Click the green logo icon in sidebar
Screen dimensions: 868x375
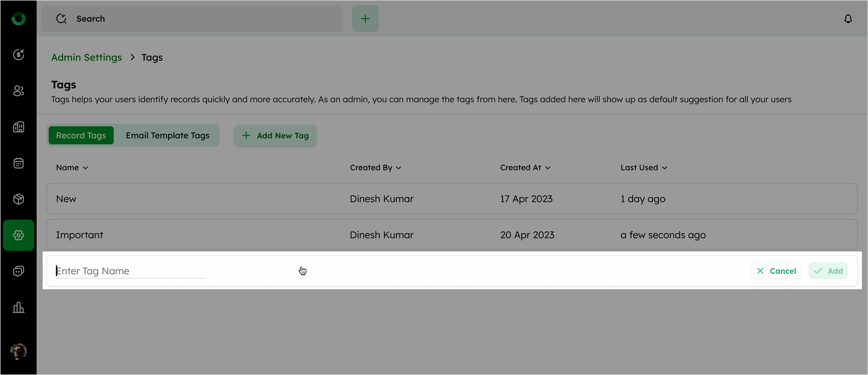[18, 19]
